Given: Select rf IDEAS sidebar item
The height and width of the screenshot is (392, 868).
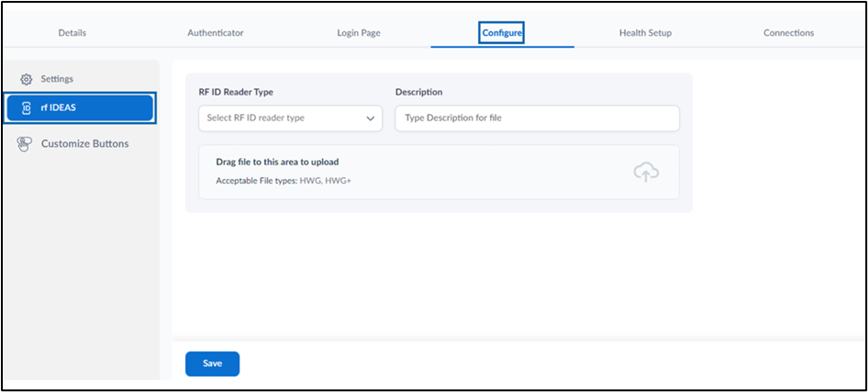Looking at the screenshot, I should coord(79,108).
